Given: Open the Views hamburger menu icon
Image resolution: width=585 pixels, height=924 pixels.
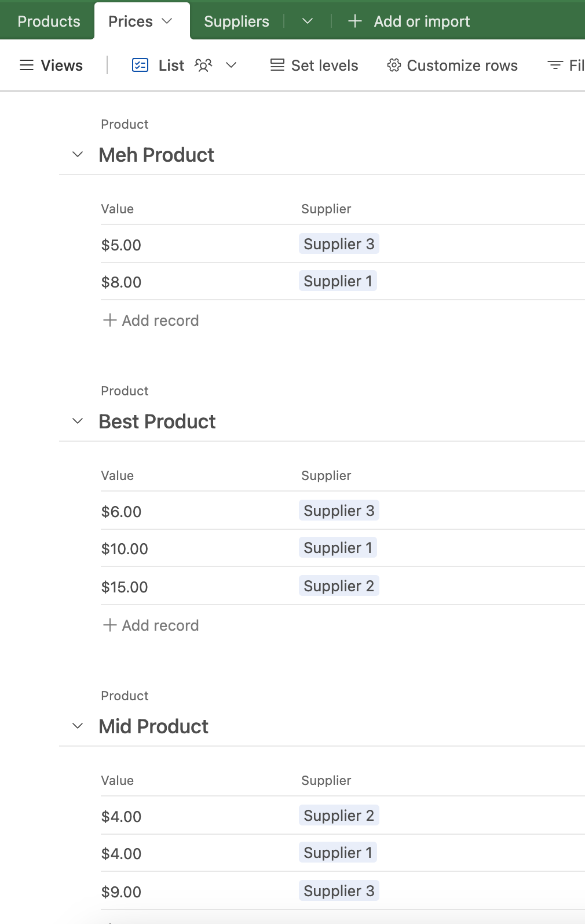Looking at the screenshot, I should pyautogui.click(x=27, y=66).
